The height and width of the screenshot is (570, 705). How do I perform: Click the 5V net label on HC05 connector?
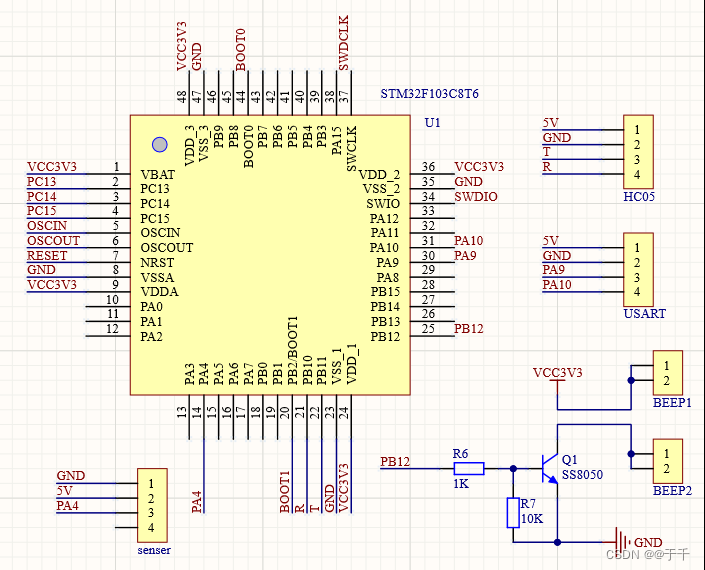(x=550, y=123)
